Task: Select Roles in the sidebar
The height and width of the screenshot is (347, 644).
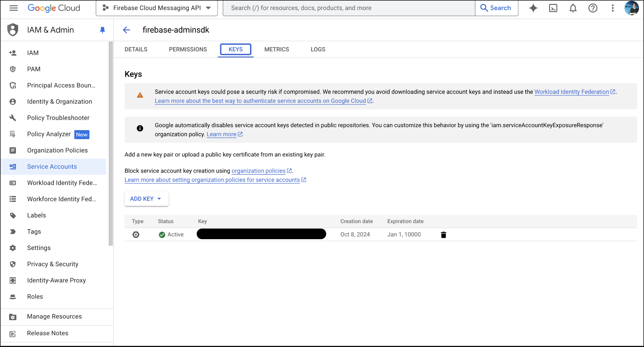Action: pyautogui.click(x=35, y=297)
